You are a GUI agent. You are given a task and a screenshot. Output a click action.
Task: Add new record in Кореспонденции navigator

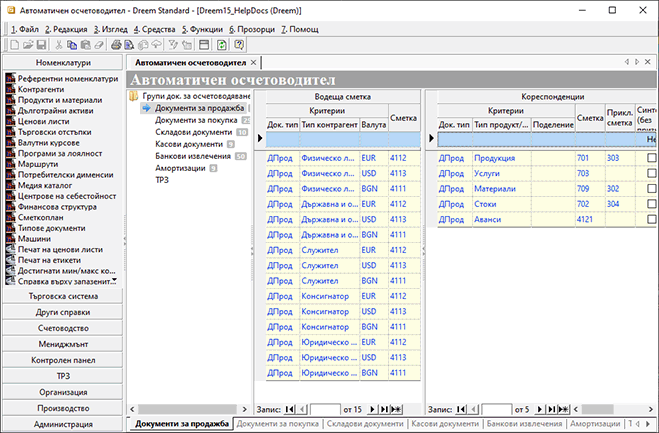click(x=564, y=409)
